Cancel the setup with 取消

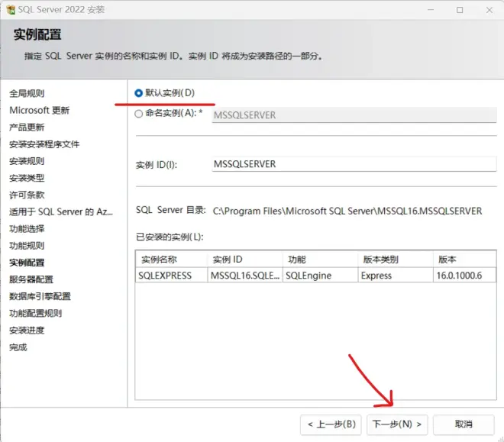[x=464, y=424]
